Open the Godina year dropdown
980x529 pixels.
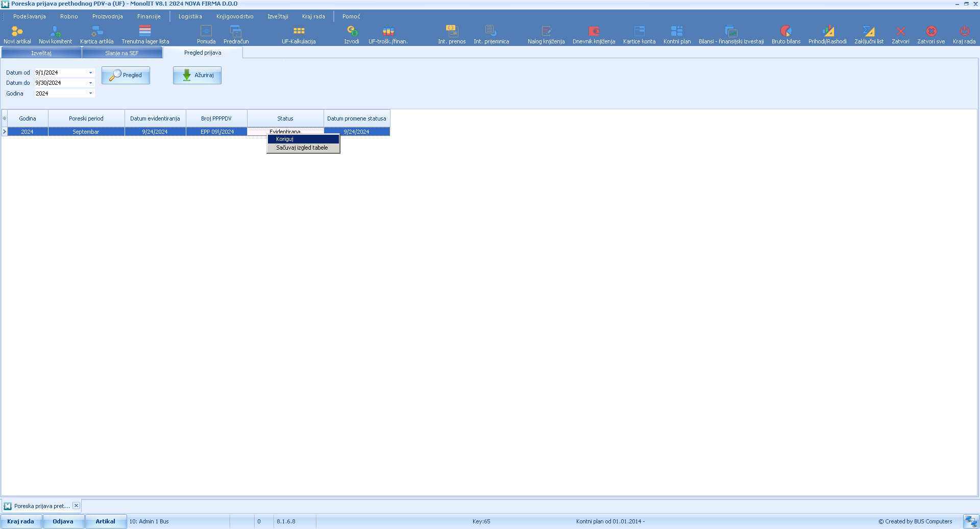[x=90, y=93]
